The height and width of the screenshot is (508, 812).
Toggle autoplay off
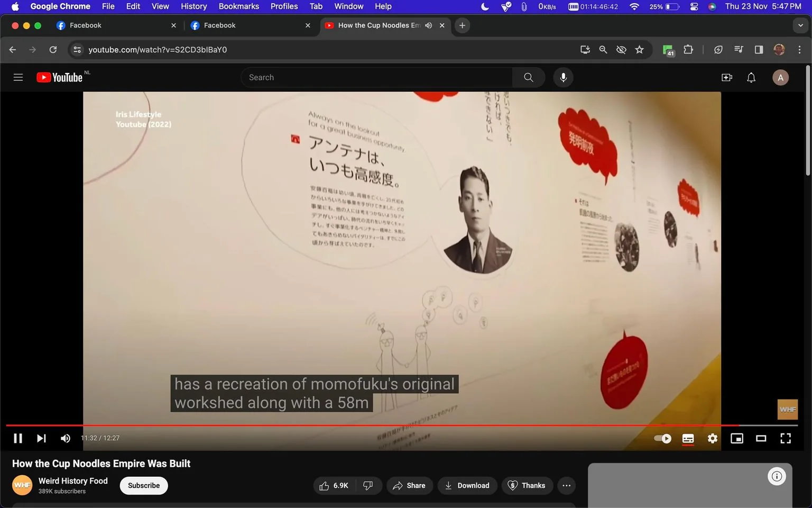pyautogui.click(x=662, y=438)
